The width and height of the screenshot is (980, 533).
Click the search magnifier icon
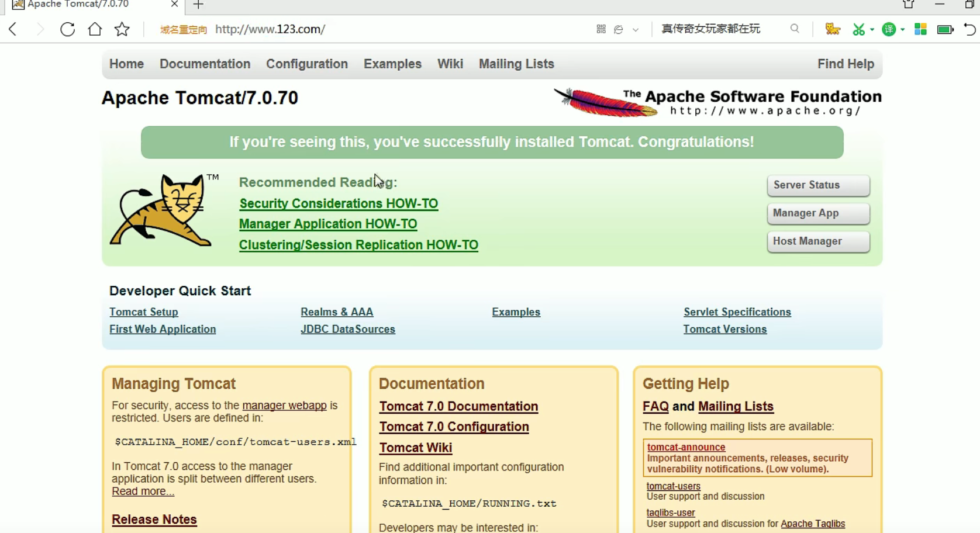(x=795, y=29)
